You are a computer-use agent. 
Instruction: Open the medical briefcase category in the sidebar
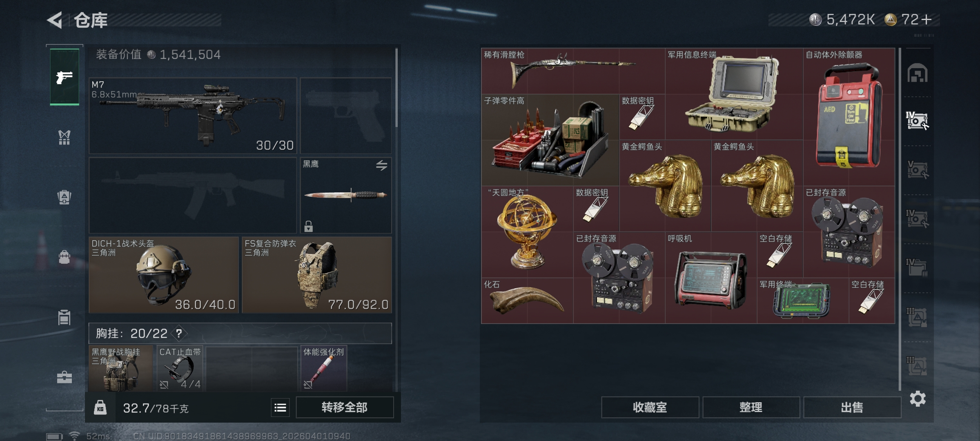pyautogui.click(x=65, y=377)
